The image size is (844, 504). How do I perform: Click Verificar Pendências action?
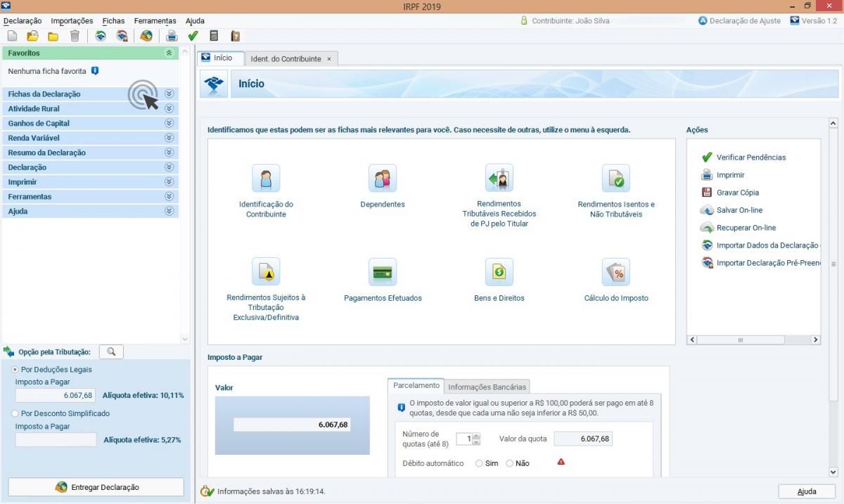[744, 157]
